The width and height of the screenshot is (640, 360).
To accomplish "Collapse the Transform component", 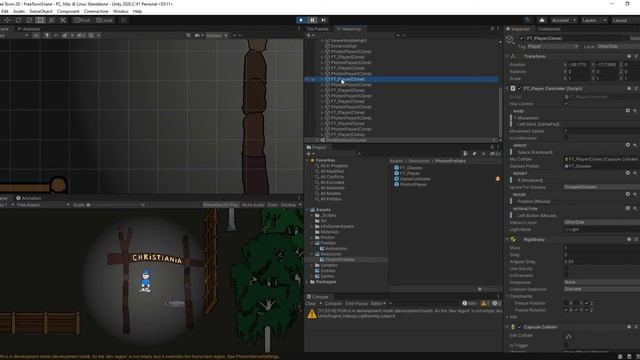I will (x=507, y=56).
